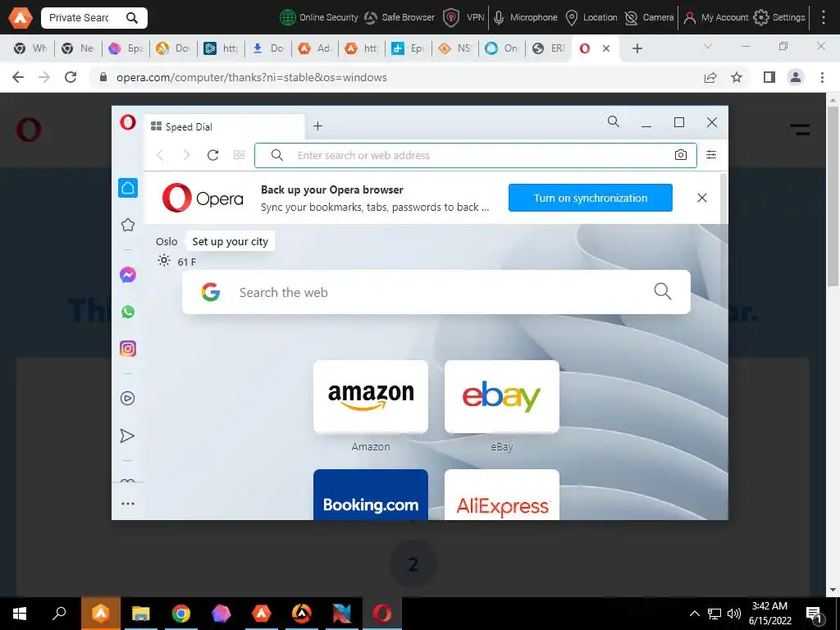Click the sun weather icon next to 61 F

(163, 260)
